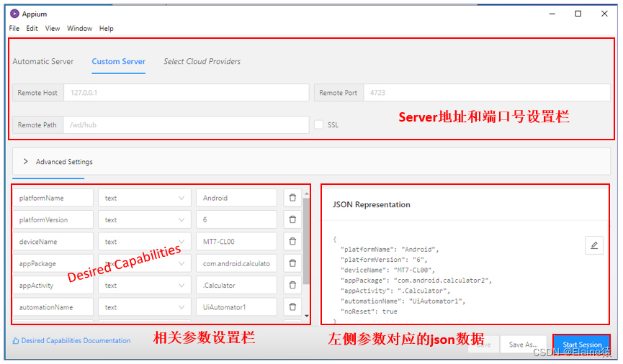Screen dimensions: 623x364
Task: Click capabilities list scrollbar down arrow
Action: [306, 316]
